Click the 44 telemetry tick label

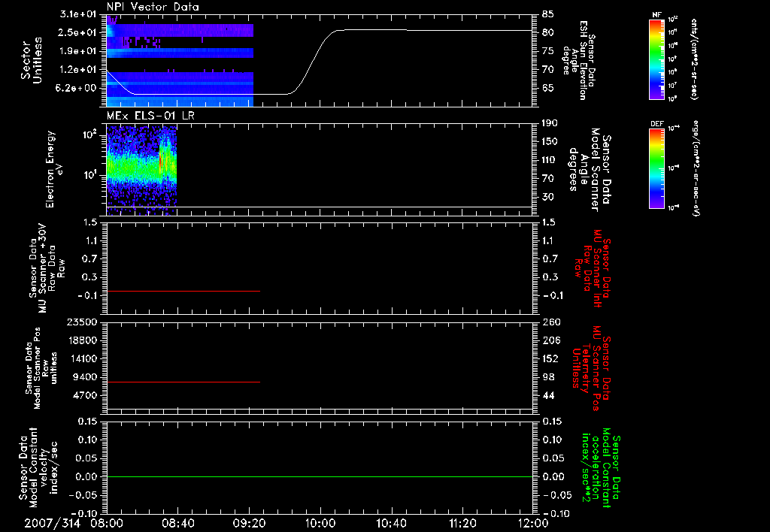548,395
